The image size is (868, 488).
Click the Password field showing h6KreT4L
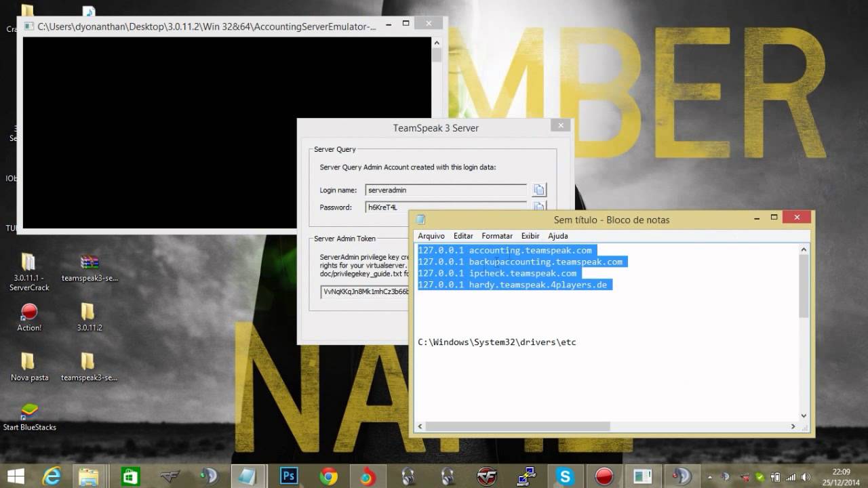(446, 206)
